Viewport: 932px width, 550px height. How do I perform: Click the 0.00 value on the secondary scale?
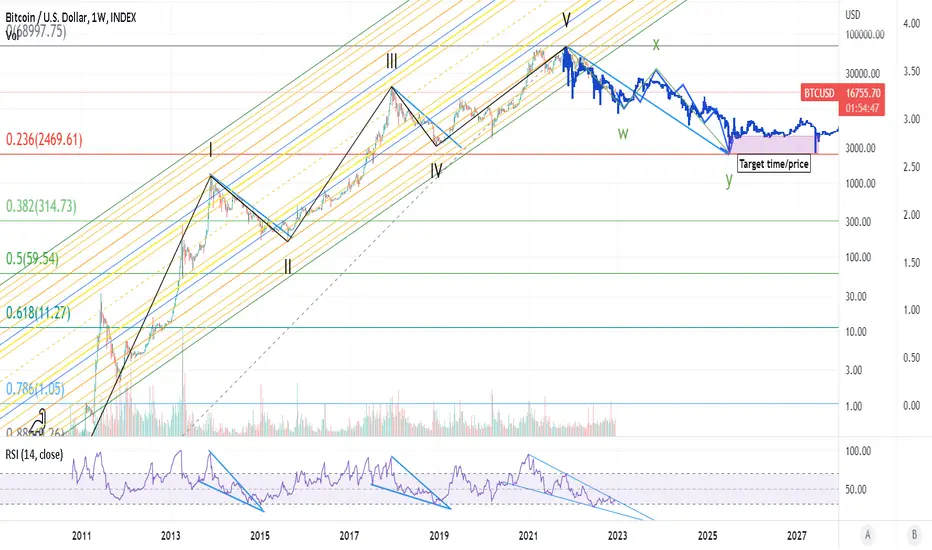912,406
